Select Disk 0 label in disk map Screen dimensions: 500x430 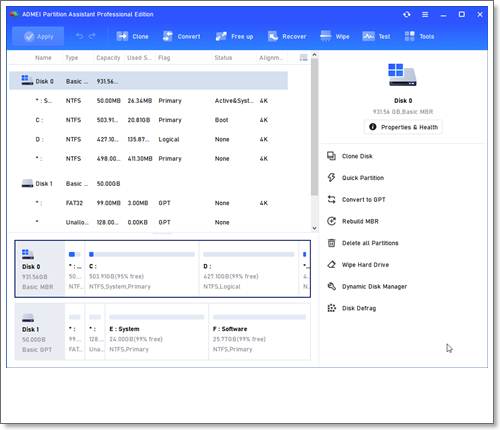[x=40, y=269]
